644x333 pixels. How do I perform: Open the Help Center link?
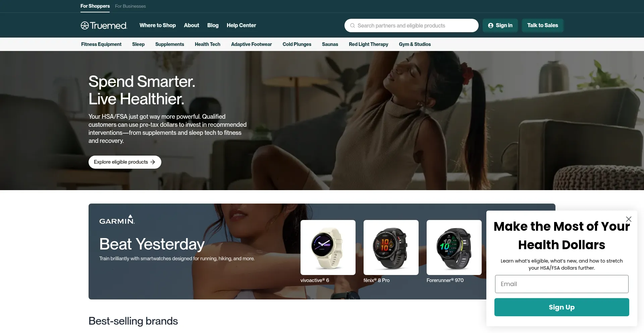tap(241, 25)
